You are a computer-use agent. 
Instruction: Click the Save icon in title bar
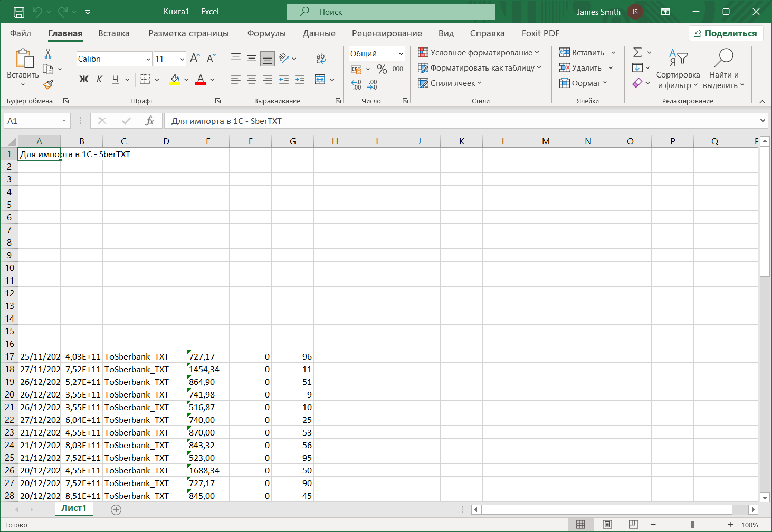19,12
